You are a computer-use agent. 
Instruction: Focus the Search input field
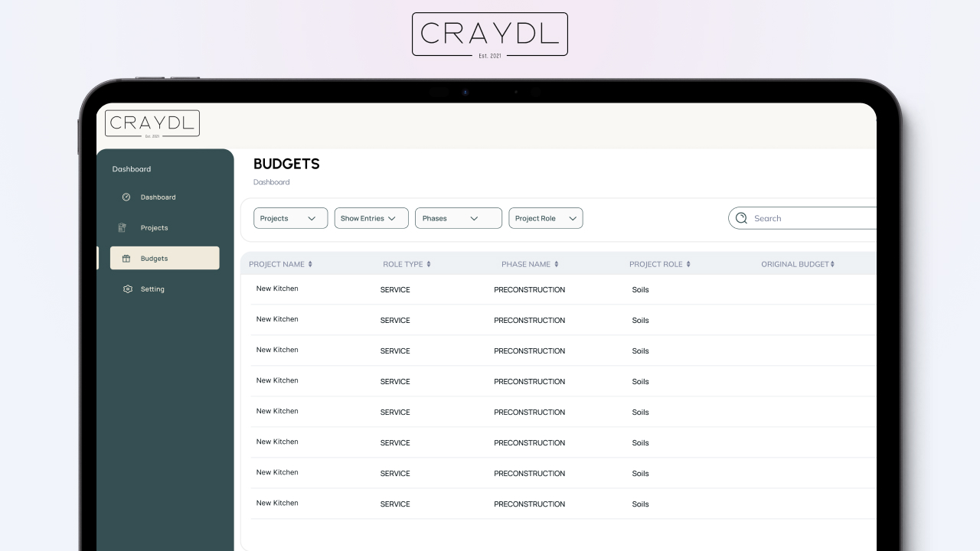[x=812, y=218]
